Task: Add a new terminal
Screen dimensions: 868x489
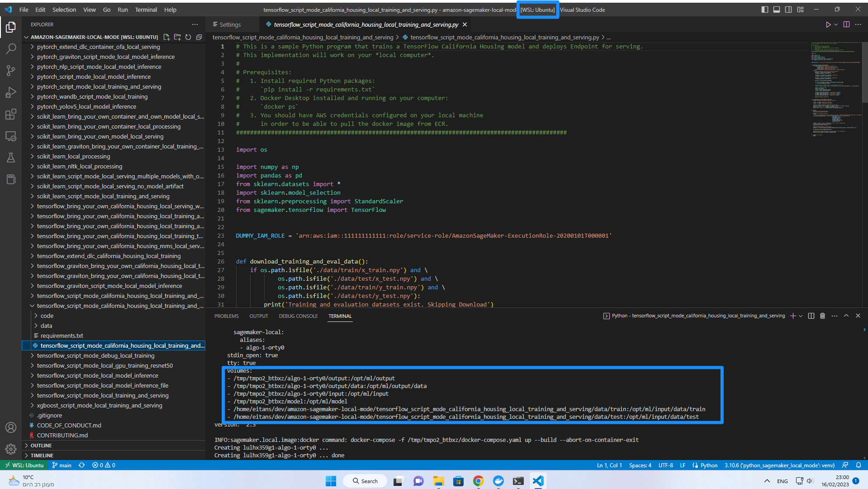Action: click(x=793, y=316)
